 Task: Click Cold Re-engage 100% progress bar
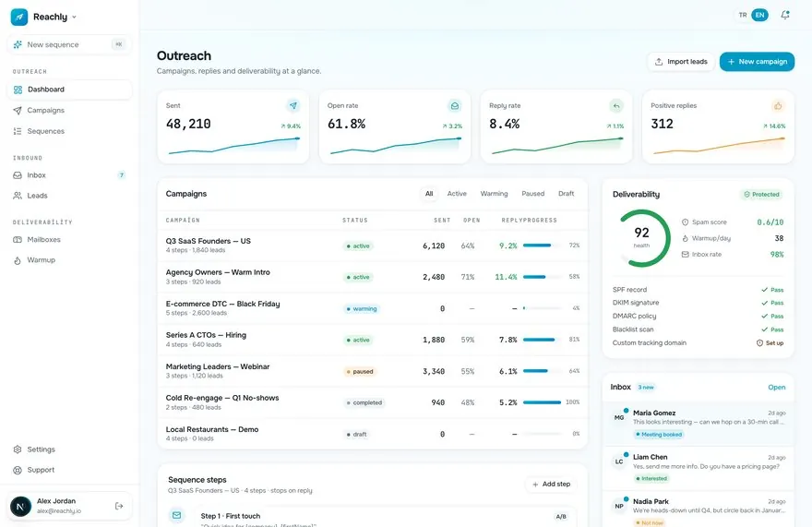[543, 402]
